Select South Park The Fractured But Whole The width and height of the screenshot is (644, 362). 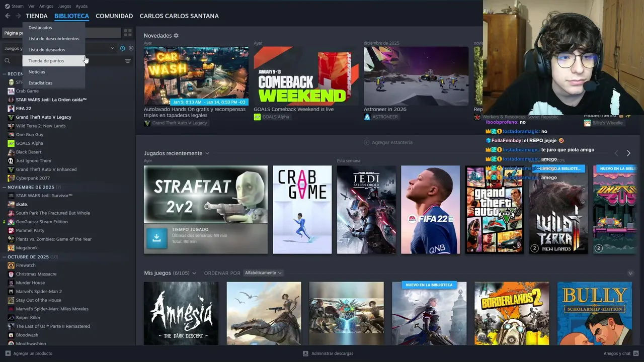point(53,213)
